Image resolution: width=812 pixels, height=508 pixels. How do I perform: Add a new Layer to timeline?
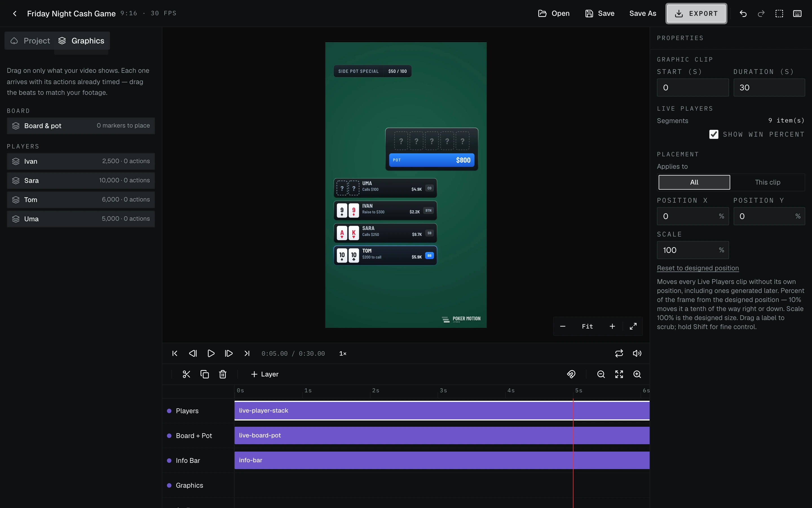click(x=265, y=374)
